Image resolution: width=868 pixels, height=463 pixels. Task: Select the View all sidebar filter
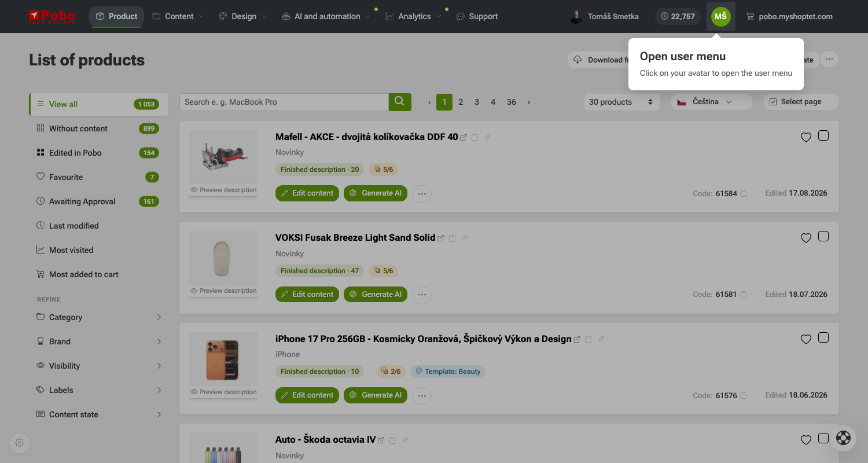(98, 104)
